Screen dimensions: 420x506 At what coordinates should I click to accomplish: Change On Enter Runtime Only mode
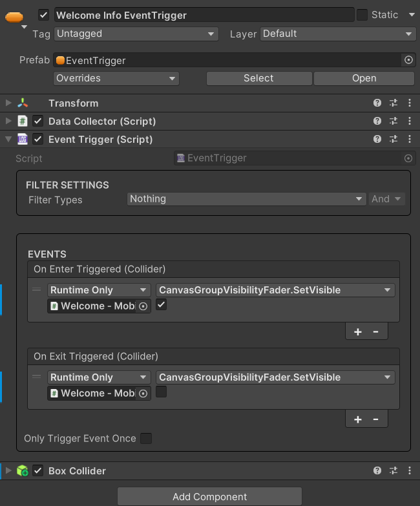pos(99,290)
